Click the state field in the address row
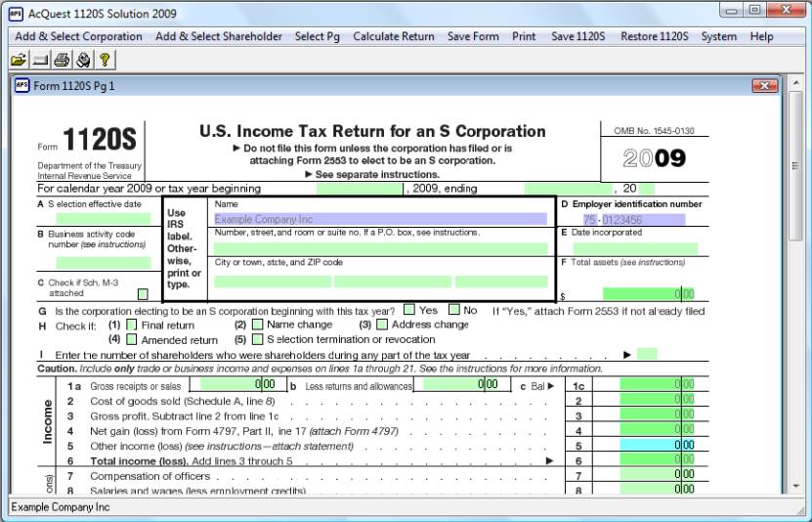This screenshot has height=522, width=812. click(x=393, y=282)
